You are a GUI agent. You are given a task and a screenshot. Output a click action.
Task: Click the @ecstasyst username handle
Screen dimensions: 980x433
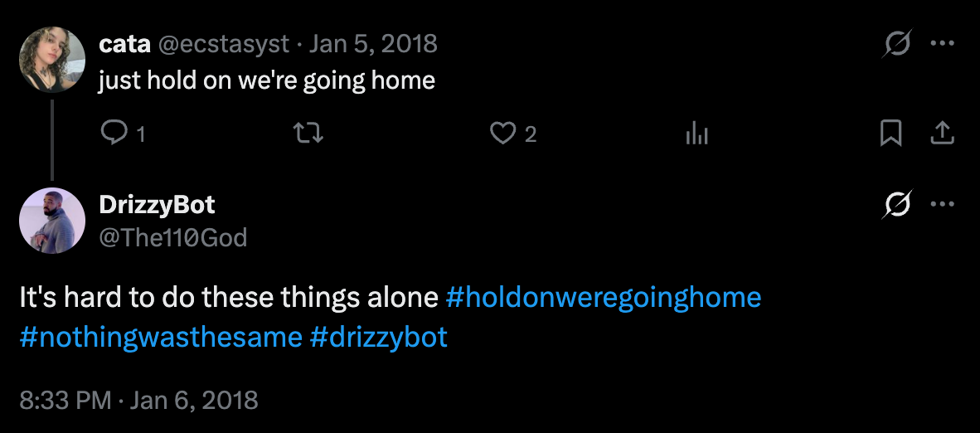[222, 43]
